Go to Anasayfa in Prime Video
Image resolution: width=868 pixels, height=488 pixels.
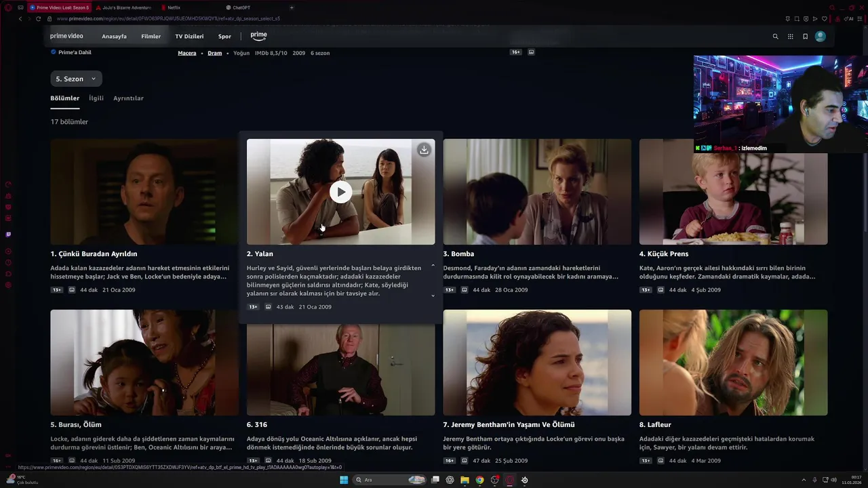(114, 37)
